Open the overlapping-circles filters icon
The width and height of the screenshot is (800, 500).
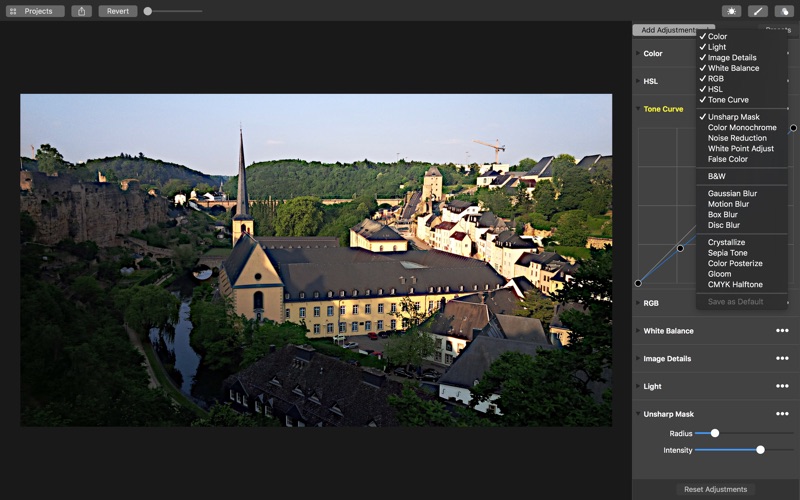click(x=784, y=11)
